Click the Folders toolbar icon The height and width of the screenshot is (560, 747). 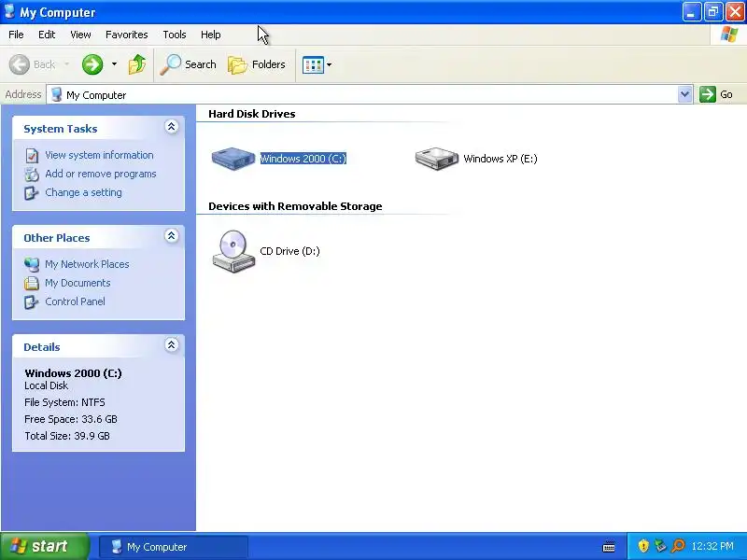[x=237, y=64]
